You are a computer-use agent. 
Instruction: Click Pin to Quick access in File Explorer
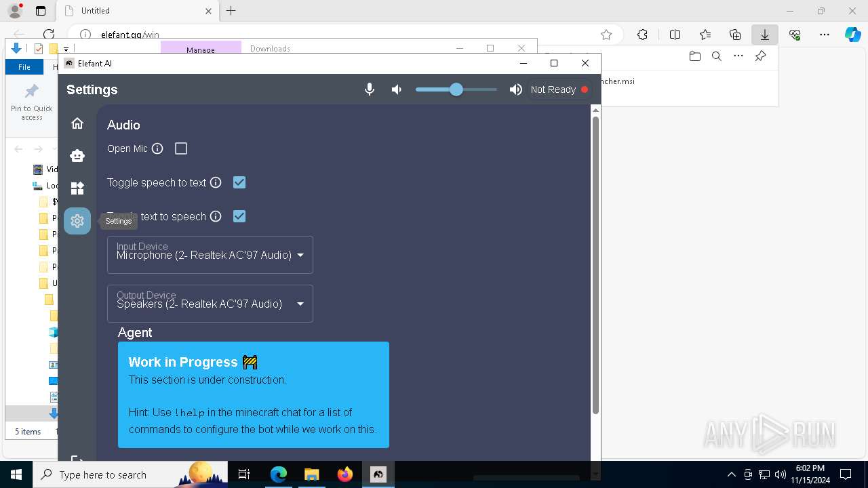pos(31,103)
